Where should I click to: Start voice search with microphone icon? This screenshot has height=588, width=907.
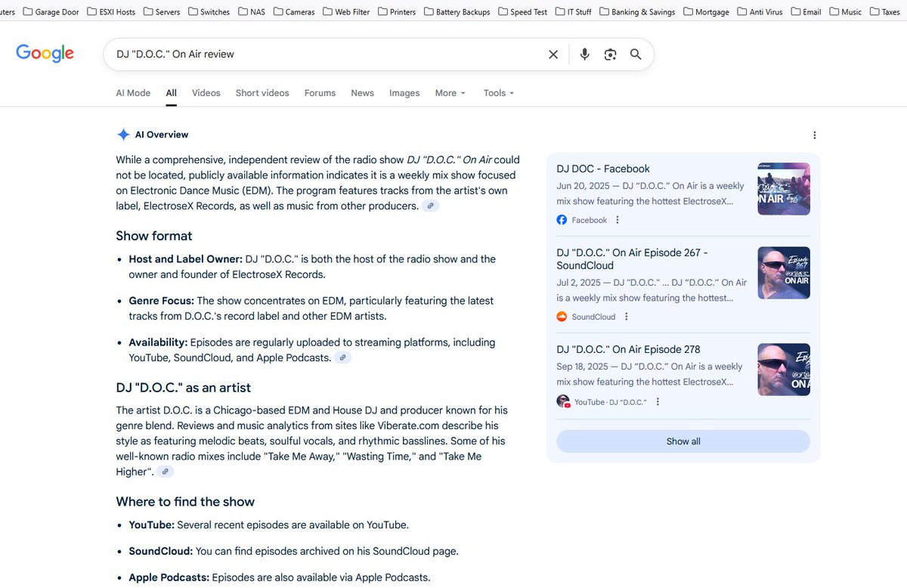[x=584, y=54]
